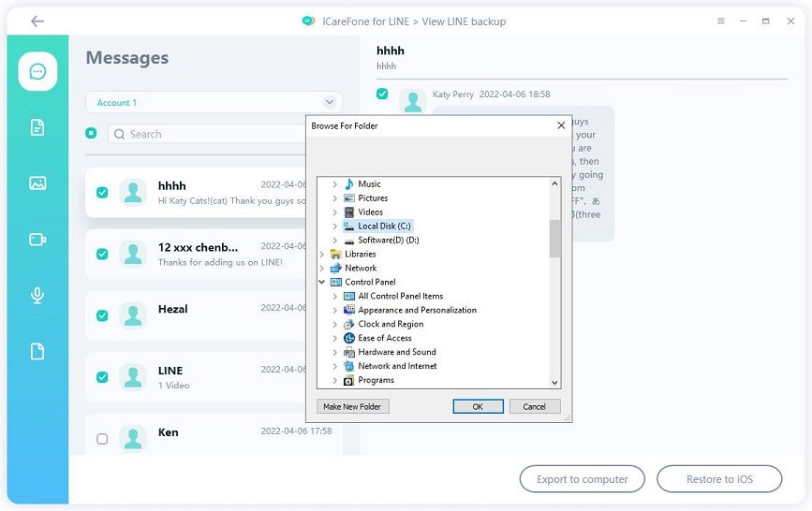Click the search magnifier icon
The image size is (812, 511).
pos(119,134)
